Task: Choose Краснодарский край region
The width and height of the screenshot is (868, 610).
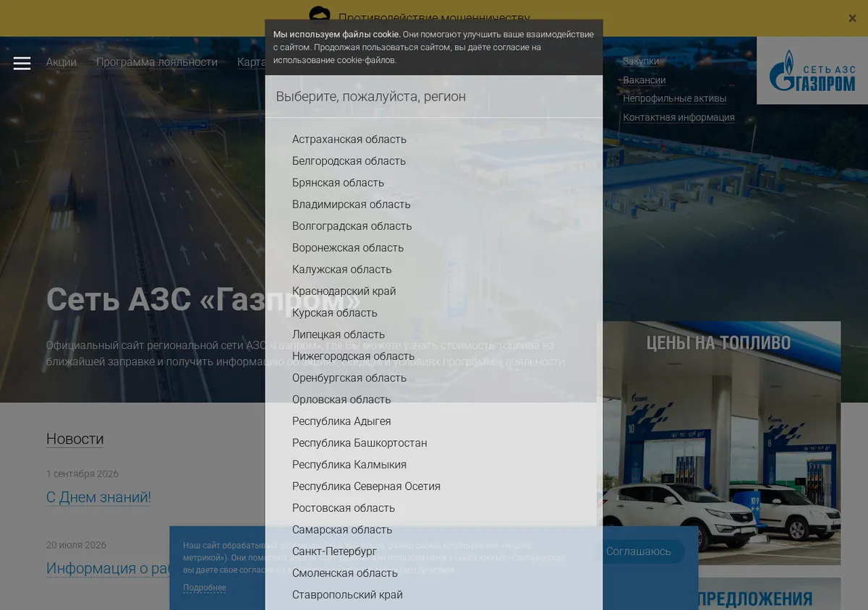Action: point(344,291)
